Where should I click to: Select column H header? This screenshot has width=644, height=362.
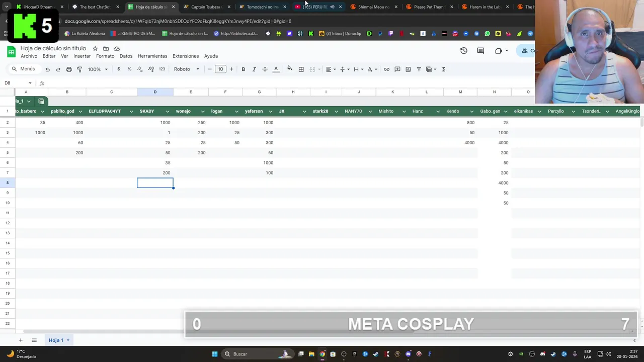tap(293, 92)
